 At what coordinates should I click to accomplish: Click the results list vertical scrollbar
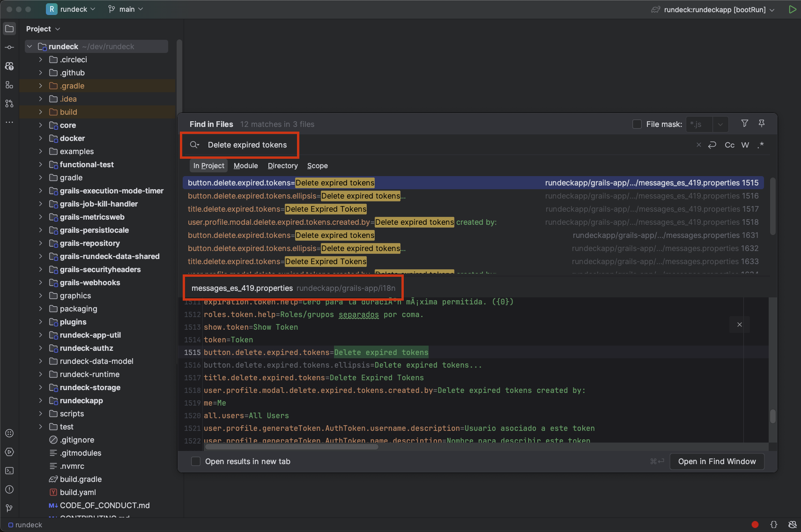773,206
